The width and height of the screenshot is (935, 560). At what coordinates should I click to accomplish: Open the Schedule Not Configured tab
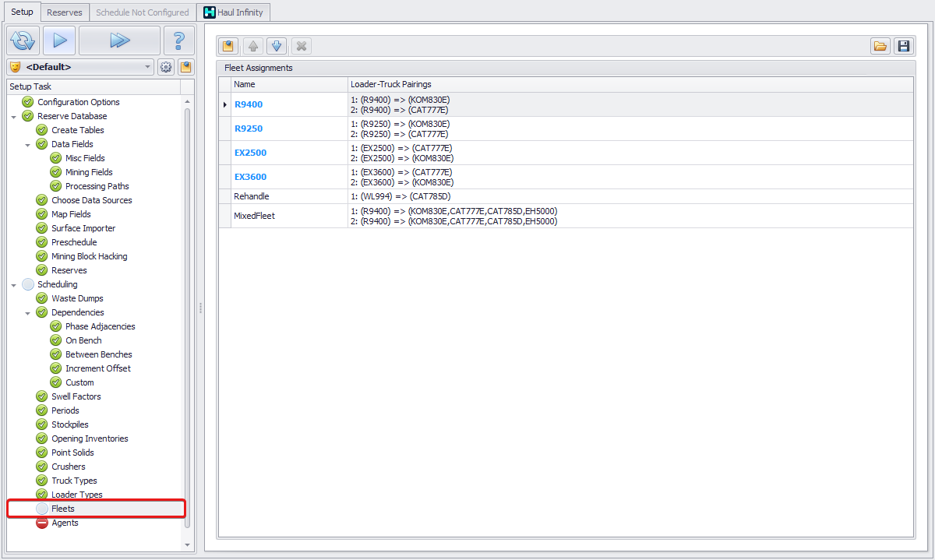point(142,12)
